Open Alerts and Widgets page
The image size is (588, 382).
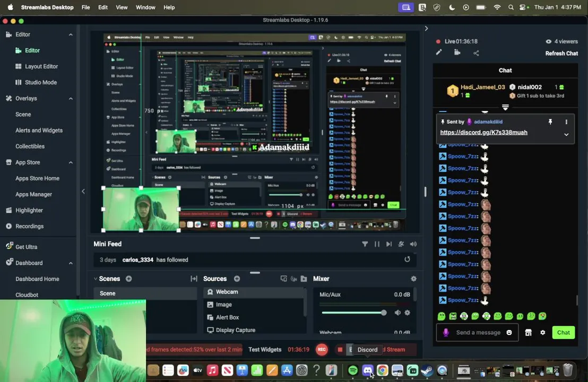[39, 131]
